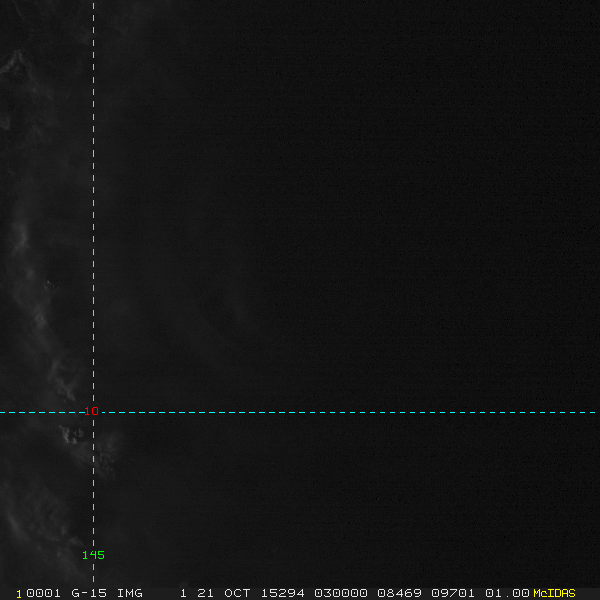Select the 08469 line coordinate value
The width and height of the screenshot is (600, 600).
399,593
